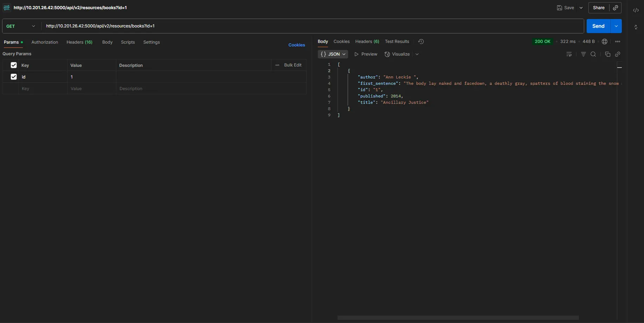Screen dimensions: 644x323
Task: Copy the response body via copy icon
Action: 608,54
